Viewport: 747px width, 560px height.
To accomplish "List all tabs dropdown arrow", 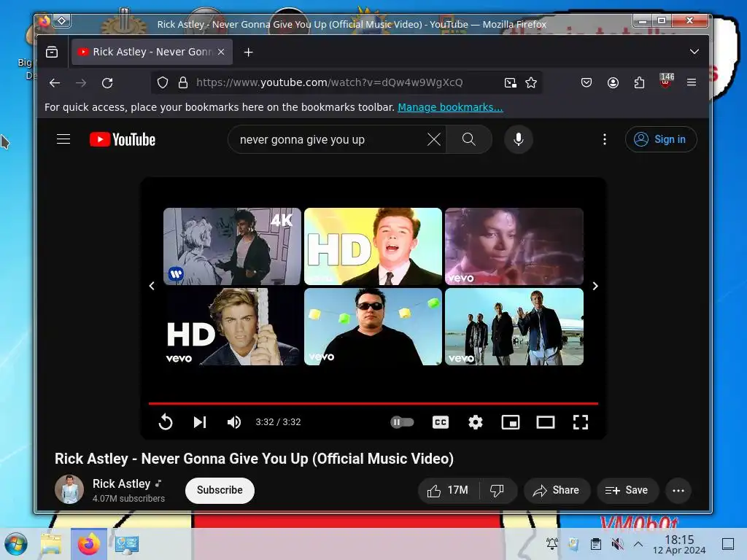I will [694, 52].
